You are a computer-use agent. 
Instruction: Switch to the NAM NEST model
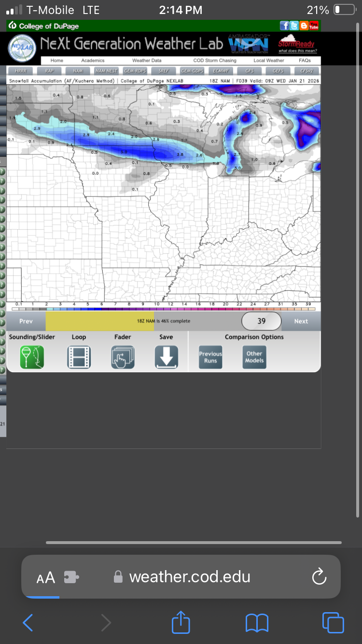click(x=106, y=71)
